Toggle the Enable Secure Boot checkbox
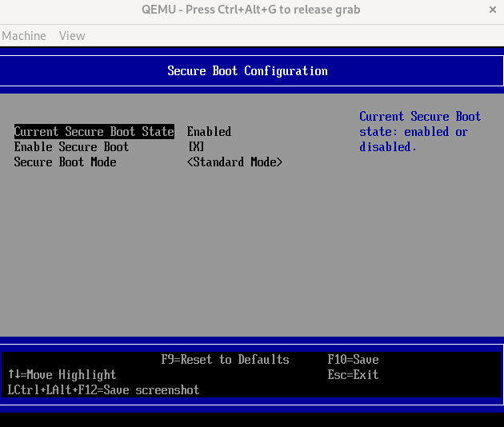This screenshot has height=427, width=504. [196, 147]
